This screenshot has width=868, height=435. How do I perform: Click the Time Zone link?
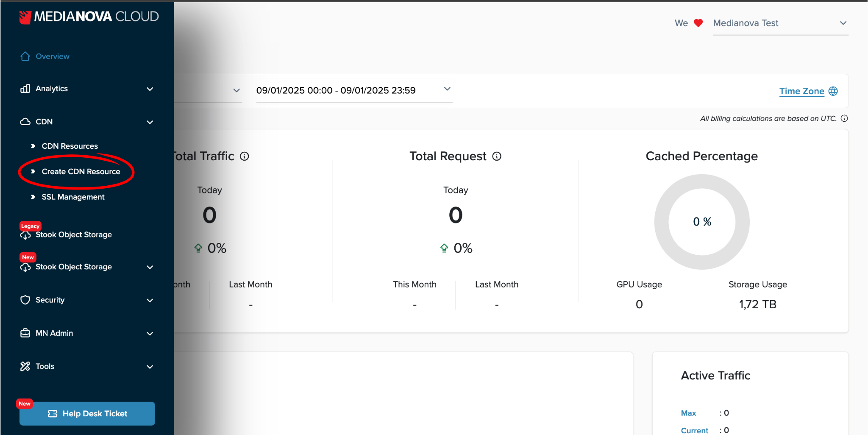801,91
